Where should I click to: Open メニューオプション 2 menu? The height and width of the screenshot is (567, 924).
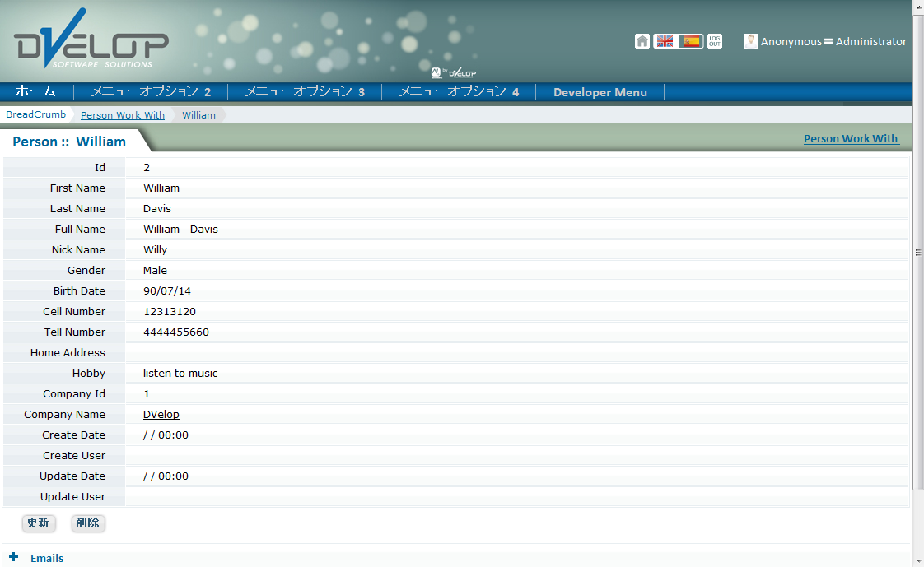151,91
